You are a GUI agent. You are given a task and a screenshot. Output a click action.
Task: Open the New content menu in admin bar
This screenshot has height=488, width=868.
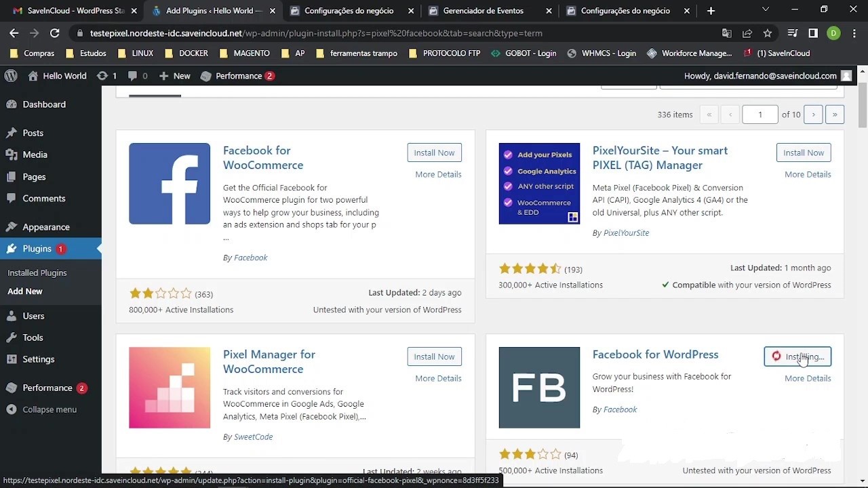point(174,76)
